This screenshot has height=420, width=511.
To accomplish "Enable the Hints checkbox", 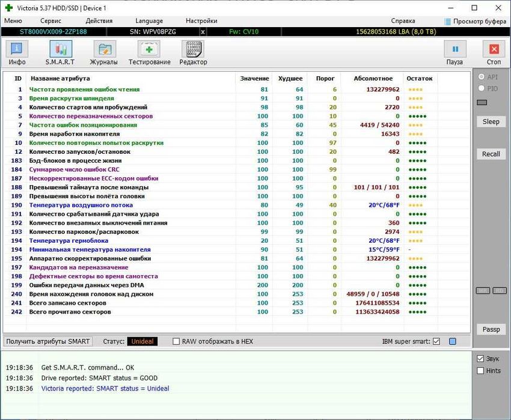I will (x=480, y=371).
